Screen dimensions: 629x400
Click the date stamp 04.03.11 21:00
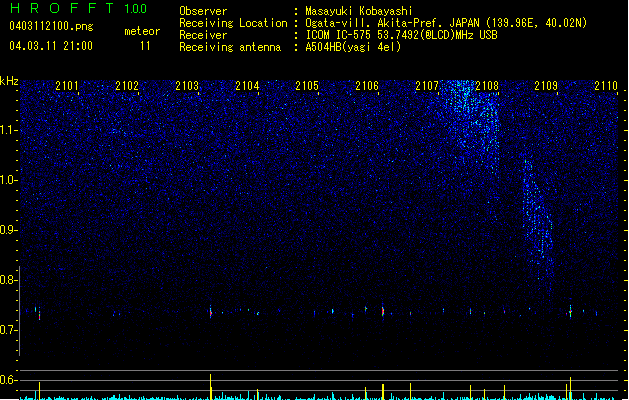[51, 46]
